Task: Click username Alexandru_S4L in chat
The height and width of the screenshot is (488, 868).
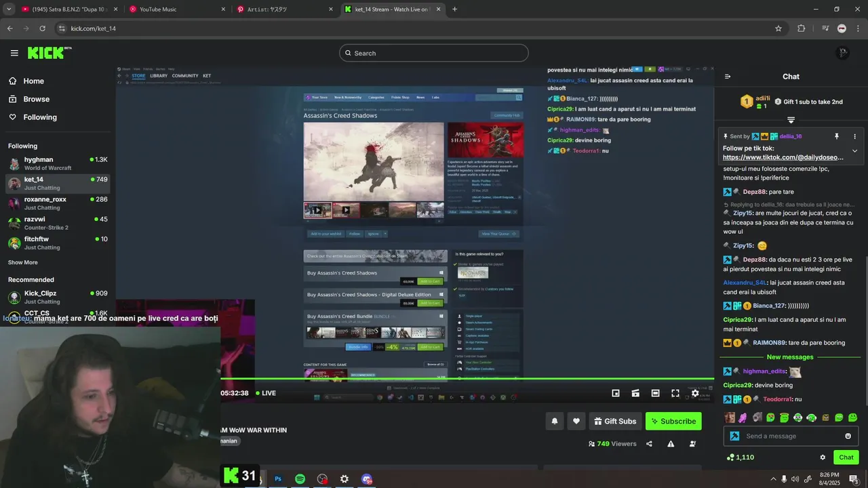Action: click(x=745, y=283)
